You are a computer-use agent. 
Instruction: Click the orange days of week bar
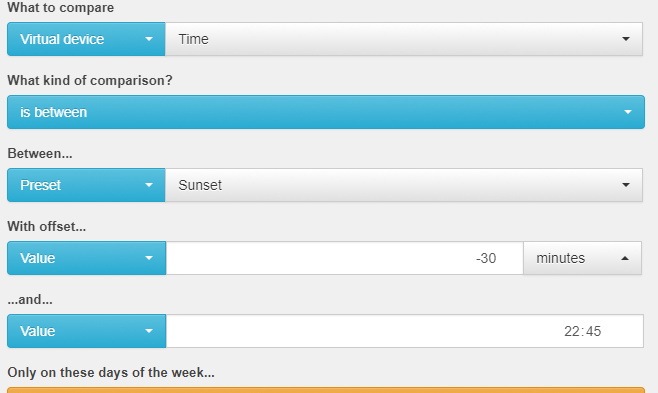[326, 390]
